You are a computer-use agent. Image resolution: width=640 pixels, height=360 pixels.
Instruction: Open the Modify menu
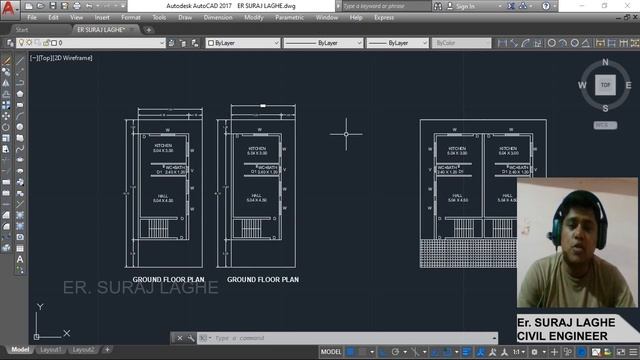[253, 18]
